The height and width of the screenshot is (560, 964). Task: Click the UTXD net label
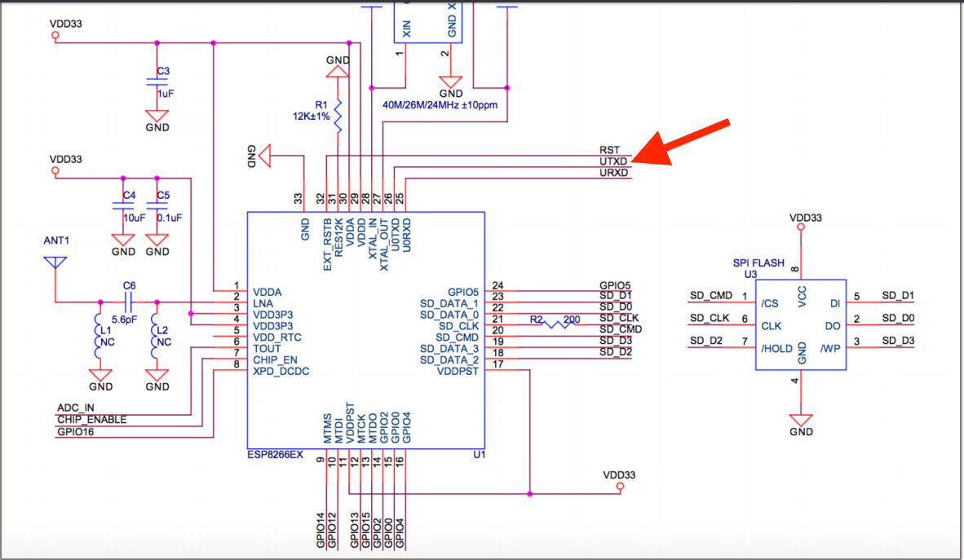pos(613,161)
